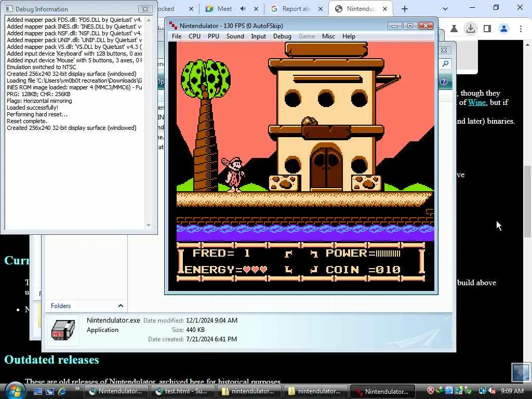The height and width of the screenshot is (399, 532).
Task: Click the Date created value 7/21/2024
Action: click(211, 339)
